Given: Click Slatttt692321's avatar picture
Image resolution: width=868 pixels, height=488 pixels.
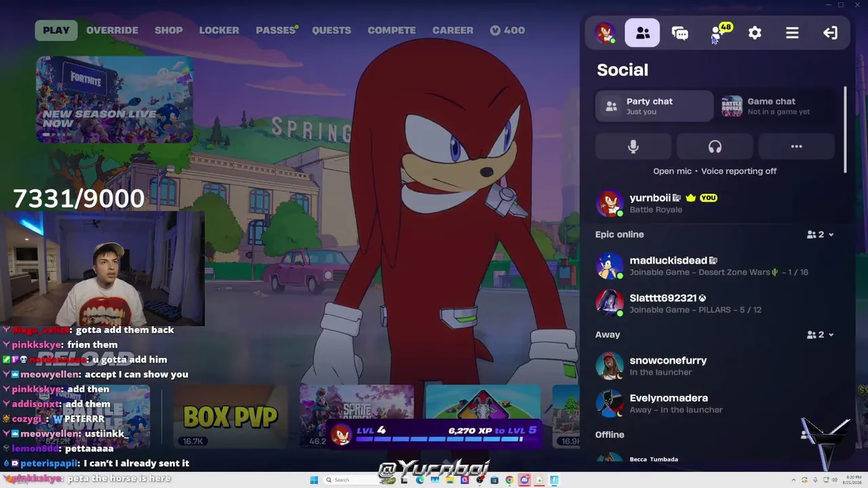Looking at the screenshot, I should 609,303.
